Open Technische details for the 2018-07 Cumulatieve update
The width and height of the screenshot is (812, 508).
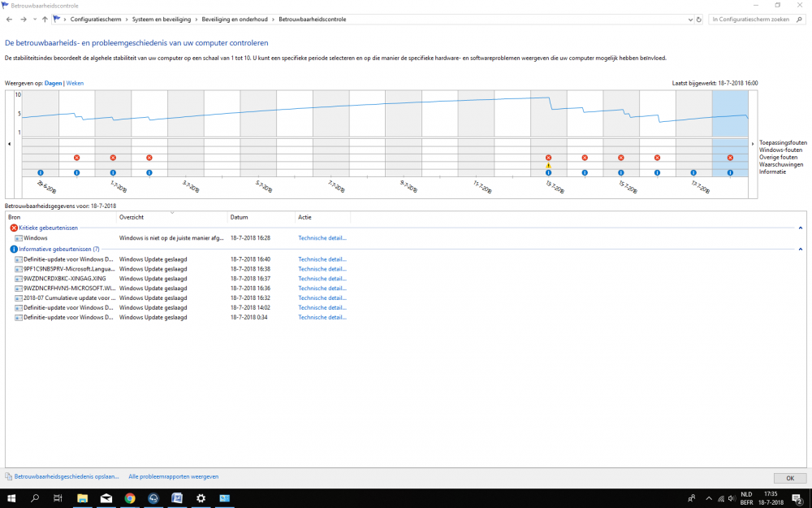tap(322, 298)
